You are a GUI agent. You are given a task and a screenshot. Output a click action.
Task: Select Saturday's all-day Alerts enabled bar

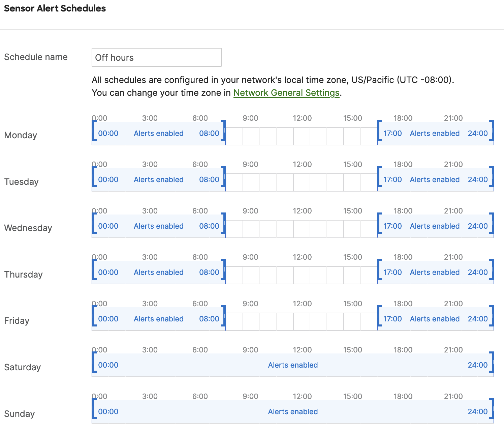pos(292,365)
